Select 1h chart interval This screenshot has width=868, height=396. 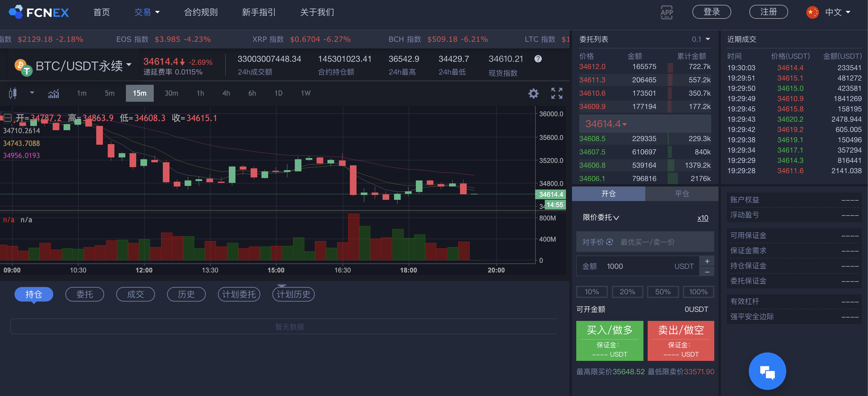click(200, 93)
